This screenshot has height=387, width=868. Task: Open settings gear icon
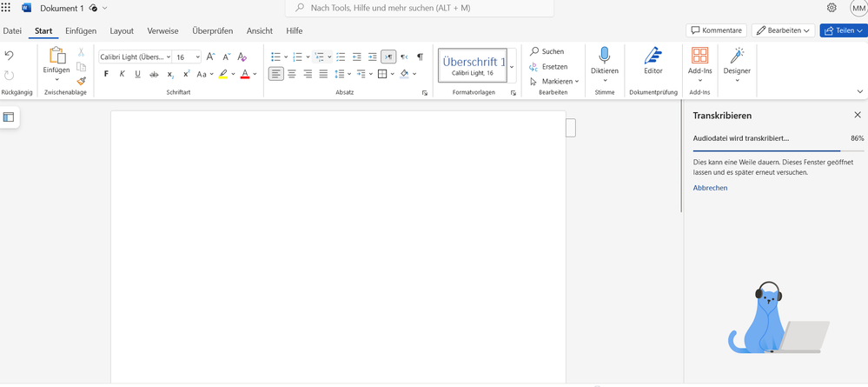[831, 8]
